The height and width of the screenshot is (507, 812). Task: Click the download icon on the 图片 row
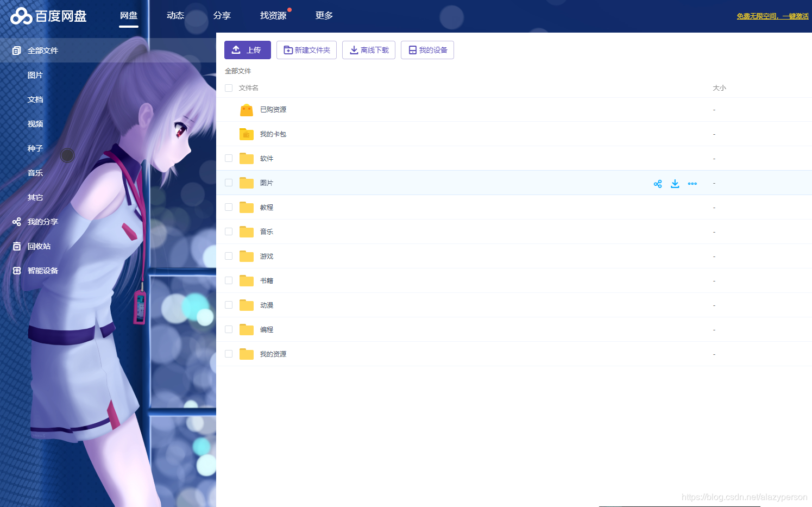[675, 184]
